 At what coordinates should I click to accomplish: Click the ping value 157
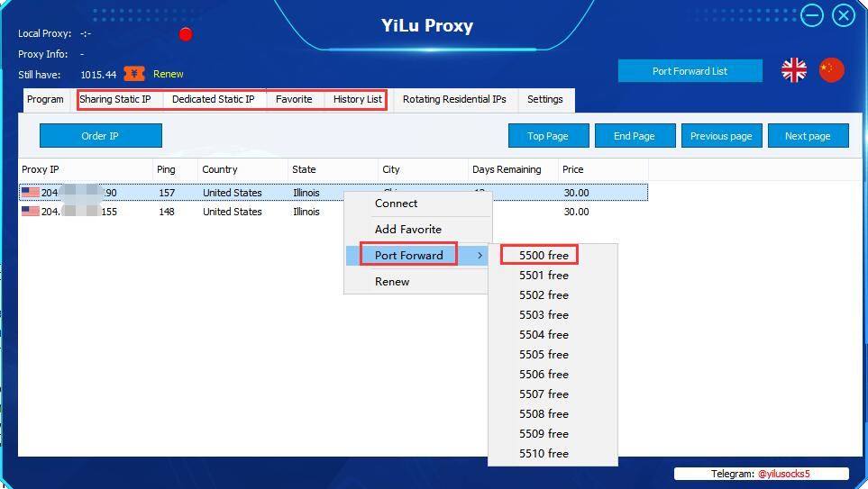pos(167,193)
